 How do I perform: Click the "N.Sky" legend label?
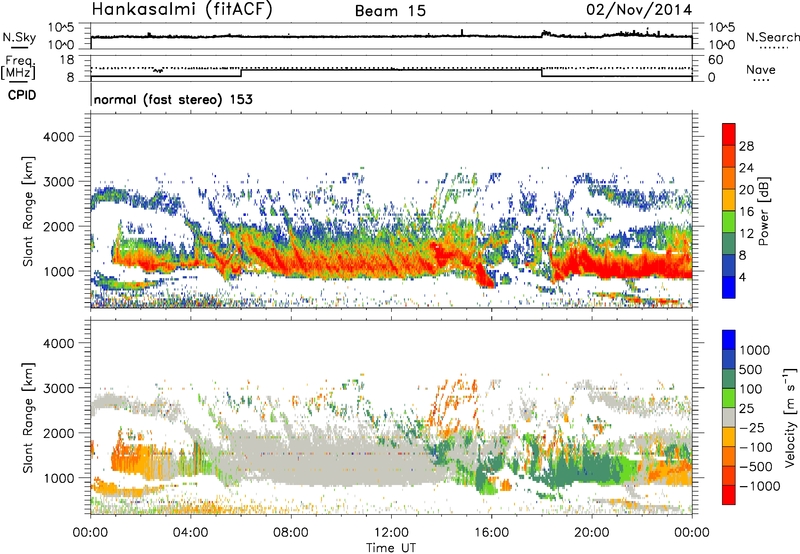pos(19,37)
